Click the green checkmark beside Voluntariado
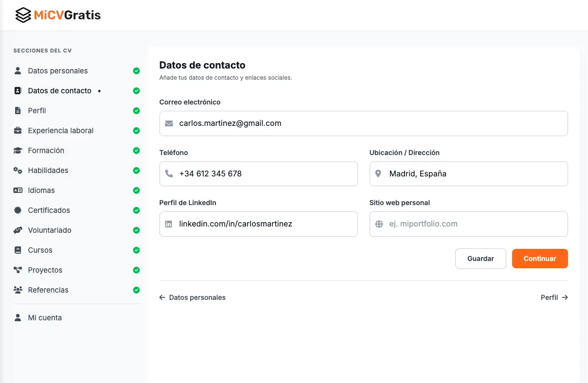The image size is (588, 383). tap(136, 230)
